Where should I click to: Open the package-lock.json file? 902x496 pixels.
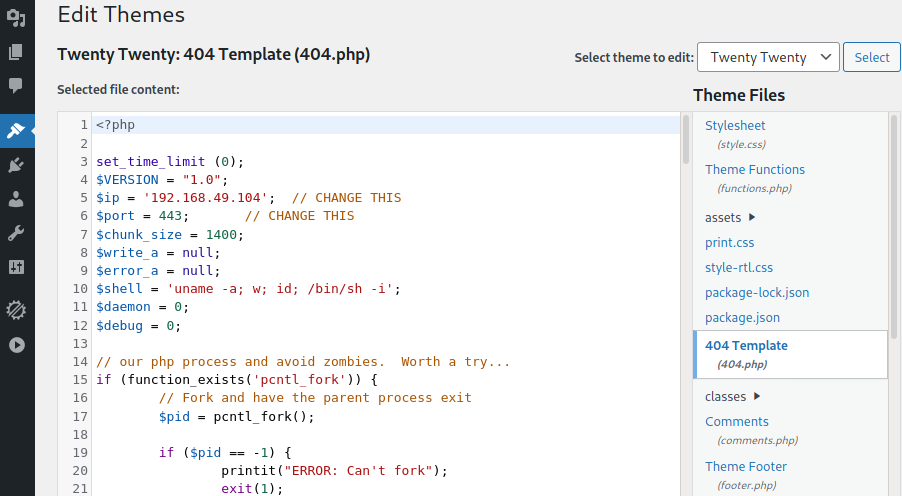click(x=757, y=293)
